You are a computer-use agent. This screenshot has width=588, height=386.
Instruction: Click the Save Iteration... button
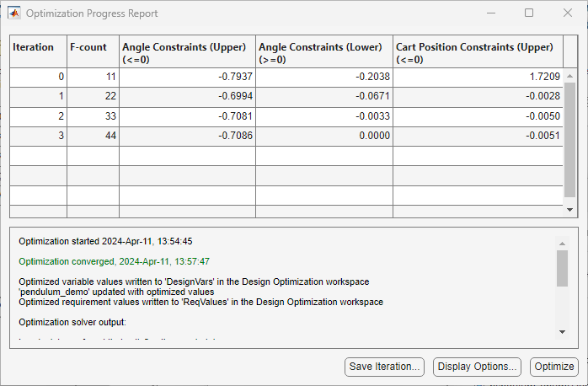click(x=384, y=367)
